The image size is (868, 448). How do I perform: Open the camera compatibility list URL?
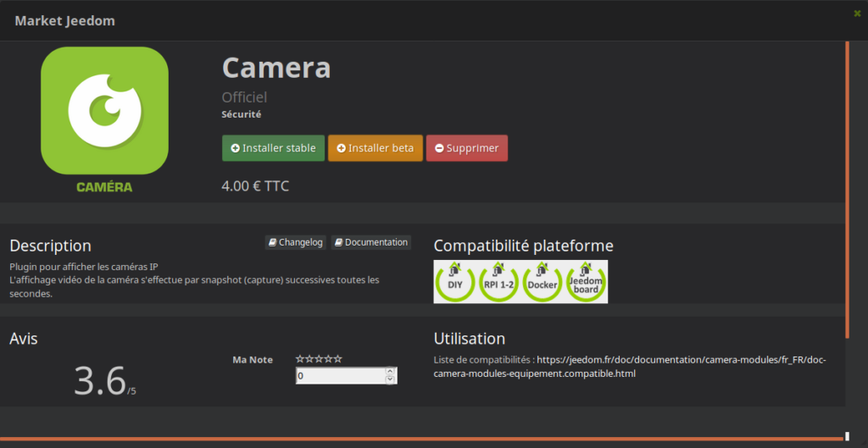click(630, 367)
